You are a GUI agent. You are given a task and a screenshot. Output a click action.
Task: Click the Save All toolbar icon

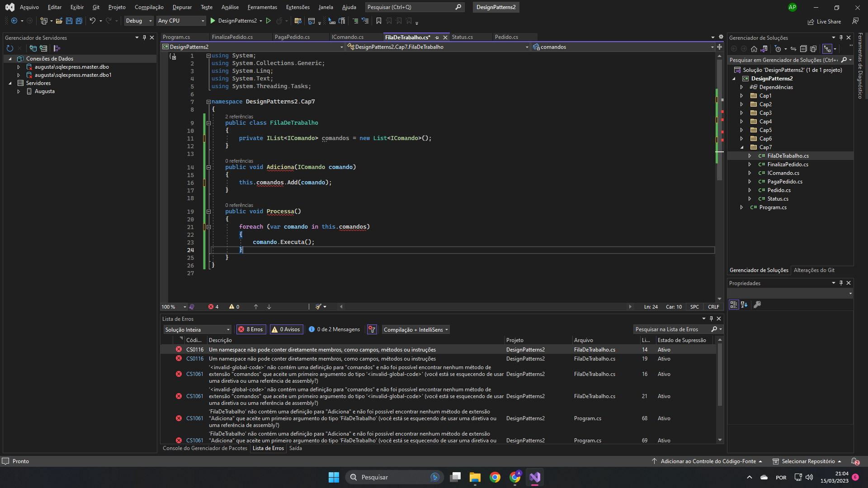(x=79, y=21)
